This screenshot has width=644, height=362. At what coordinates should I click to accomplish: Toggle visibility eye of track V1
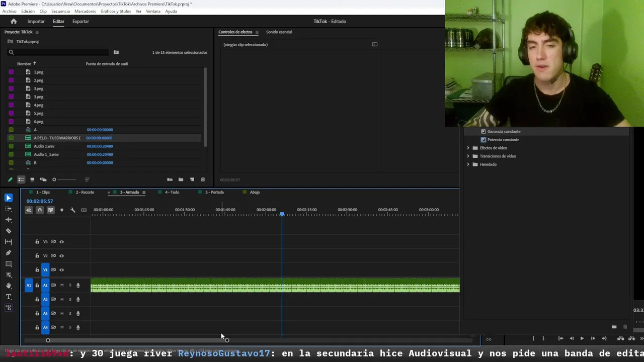pos(62,270)
